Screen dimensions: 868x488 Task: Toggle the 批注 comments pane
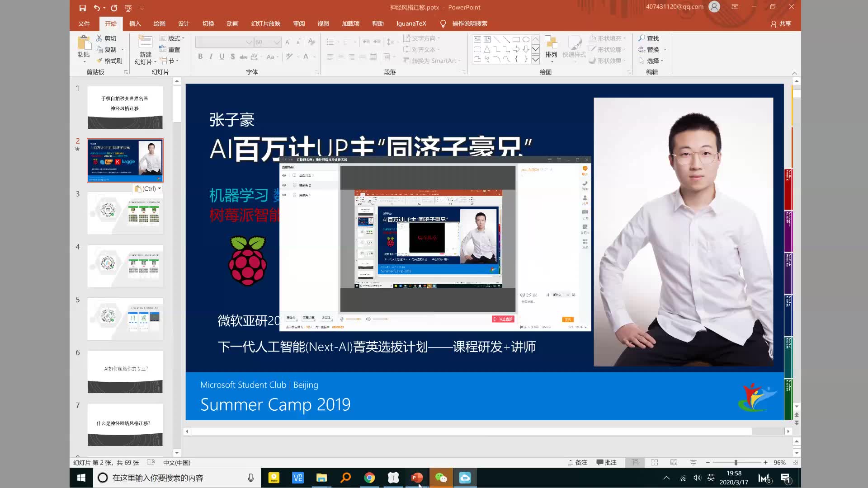[607, 463]
